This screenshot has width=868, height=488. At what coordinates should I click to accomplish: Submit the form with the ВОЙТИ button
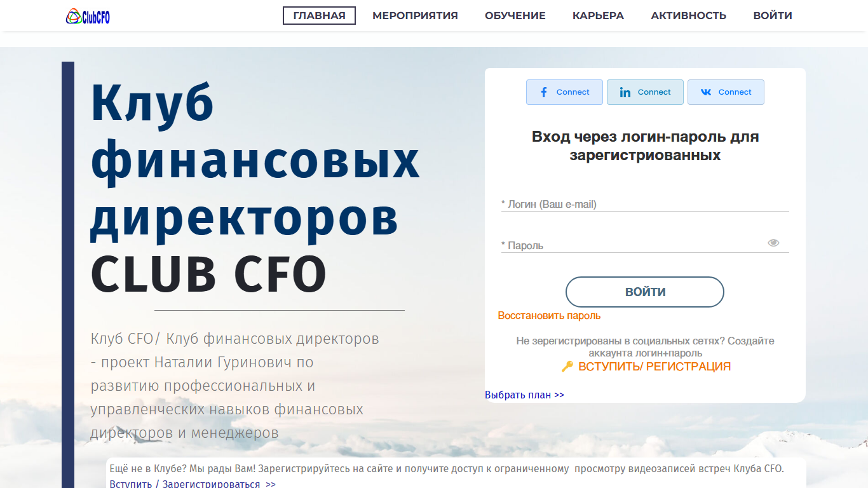point(645,292)
